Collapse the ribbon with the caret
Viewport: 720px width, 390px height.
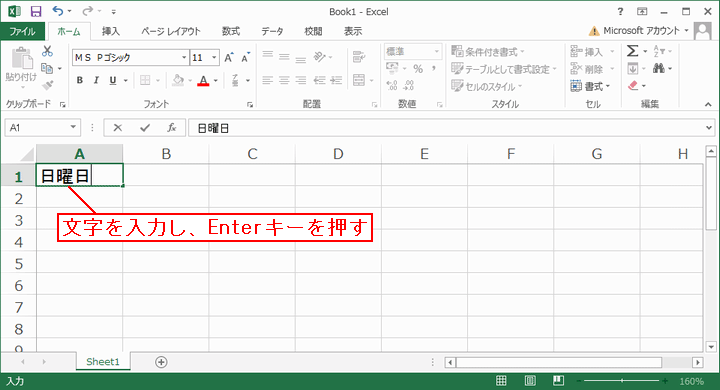click(x=709, y=105)
